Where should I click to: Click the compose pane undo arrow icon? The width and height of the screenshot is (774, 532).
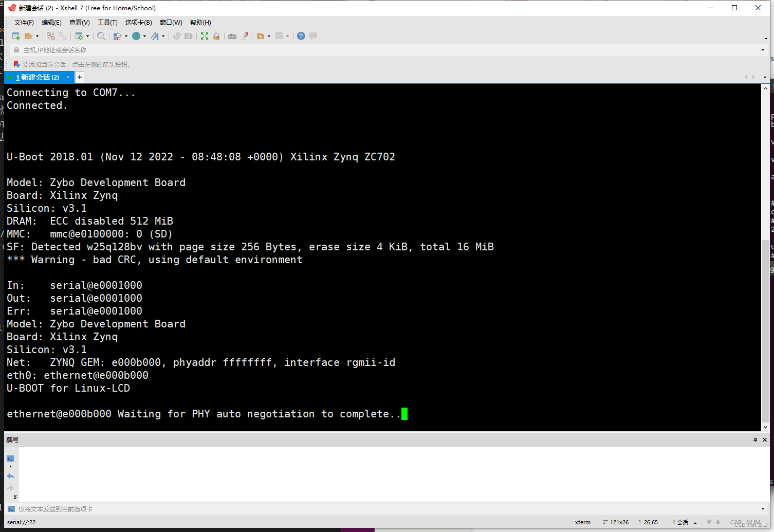click(10, 476)
